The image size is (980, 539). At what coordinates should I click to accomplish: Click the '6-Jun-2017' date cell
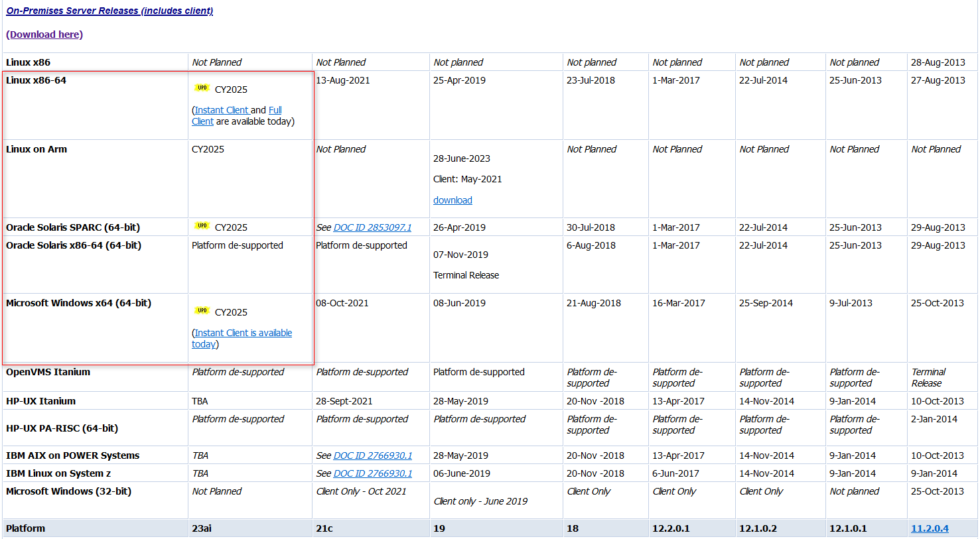[675, 473]
